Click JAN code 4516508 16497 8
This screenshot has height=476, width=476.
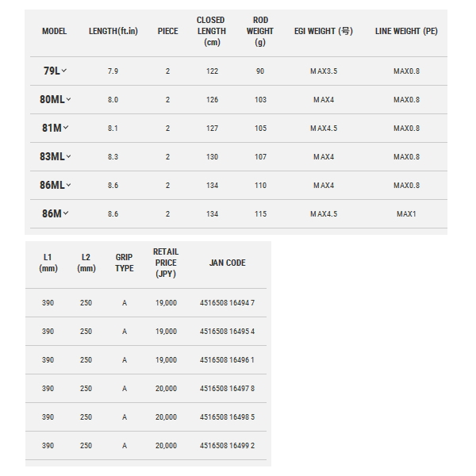[227, 388]
